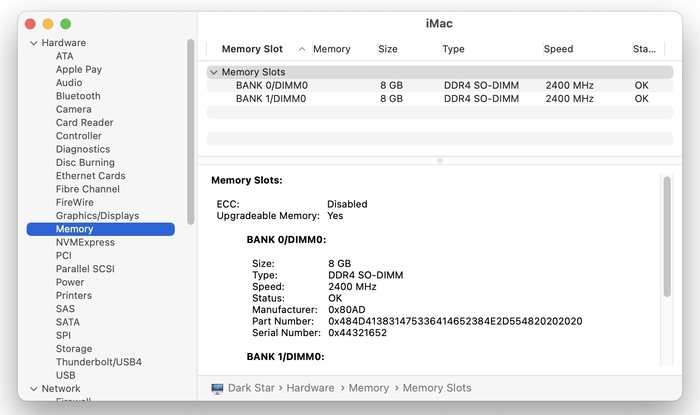
Task: Select Card Reader in the sidebar
Action: [x=84, y=123]
